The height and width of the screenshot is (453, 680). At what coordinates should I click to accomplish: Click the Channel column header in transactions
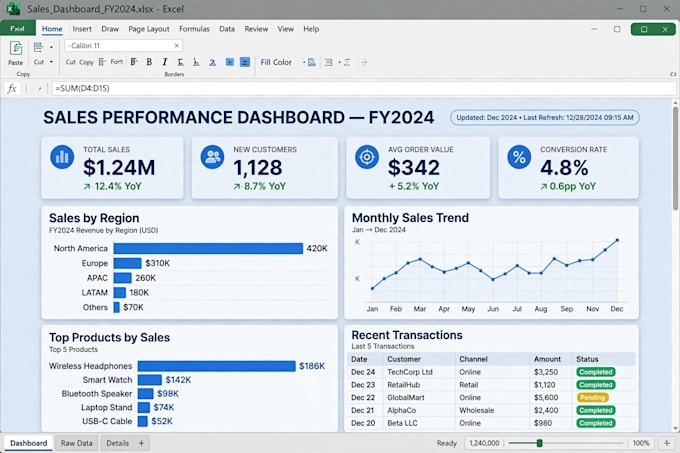(474, 359)
